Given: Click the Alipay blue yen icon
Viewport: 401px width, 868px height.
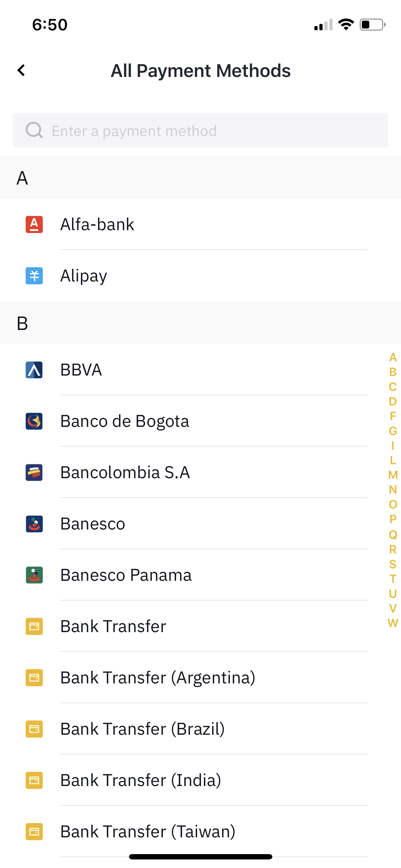Looking at the screenshot, I should tap(34, 276).
